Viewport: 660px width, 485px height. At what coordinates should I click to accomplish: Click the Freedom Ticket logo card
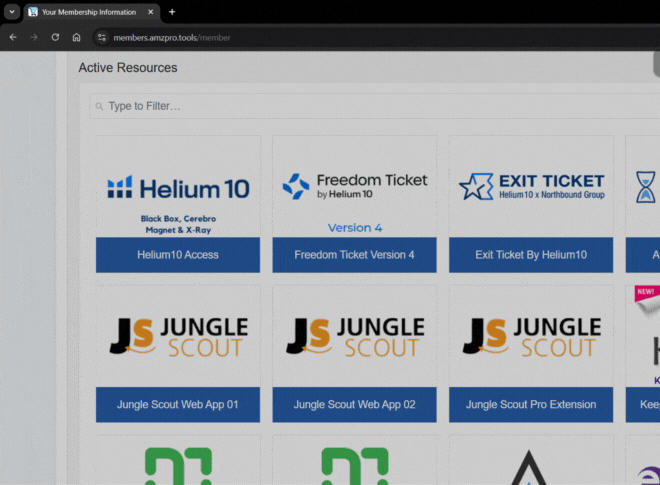coord(355,186)
